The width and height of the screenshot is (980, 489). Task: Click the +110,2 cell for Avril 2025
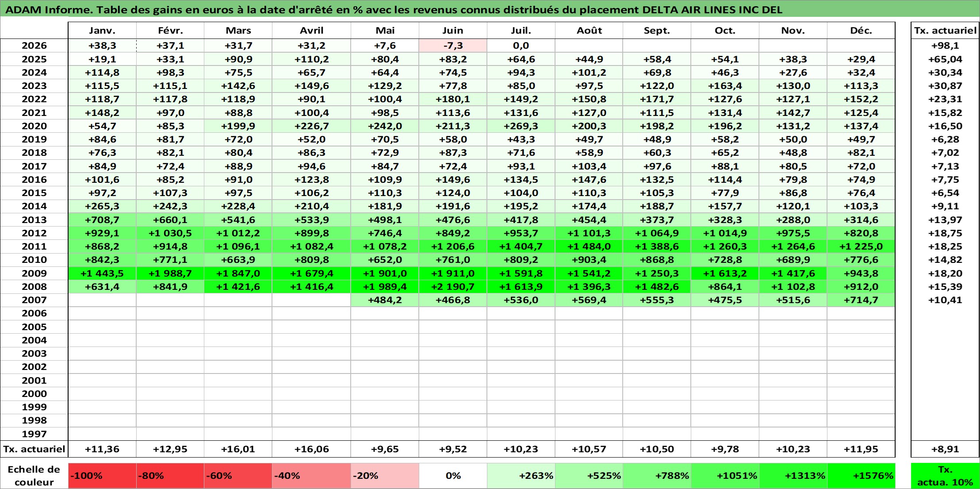(x=312, y=59)
